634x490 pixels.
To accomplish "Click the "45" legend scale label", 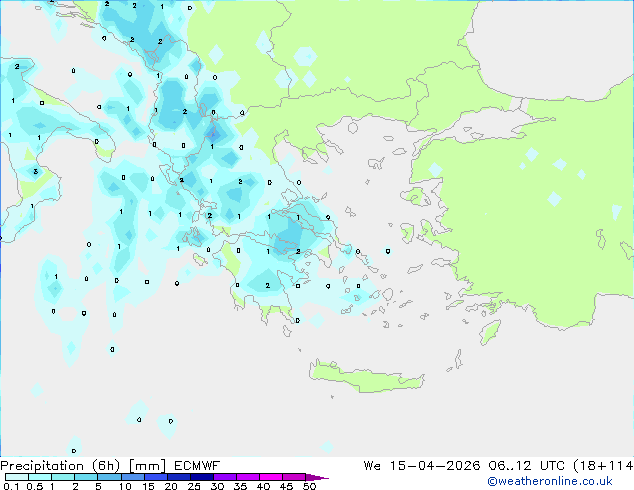I will point(286,486).
